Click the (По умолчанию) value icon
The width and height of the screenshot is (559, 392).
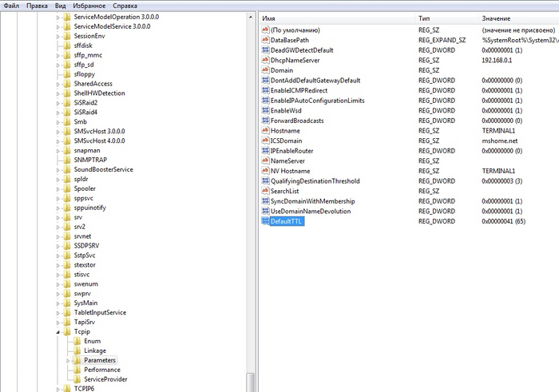pos(265,30)
